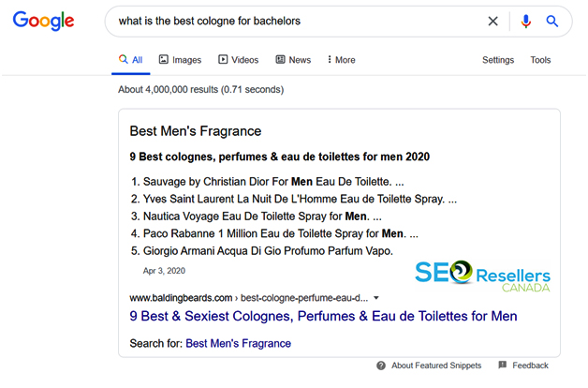Clear the search query with X icon

(x=492, y=21)
